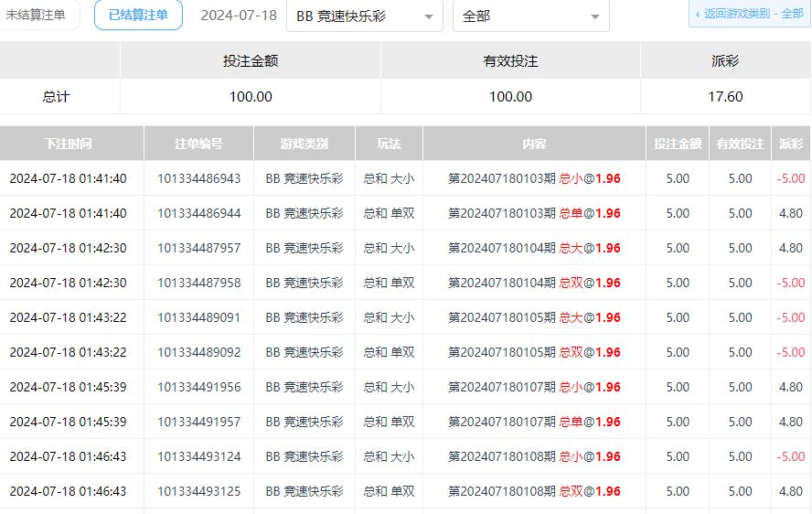Select order number 101334493125

pyautogui.click(x=198, y=491)
